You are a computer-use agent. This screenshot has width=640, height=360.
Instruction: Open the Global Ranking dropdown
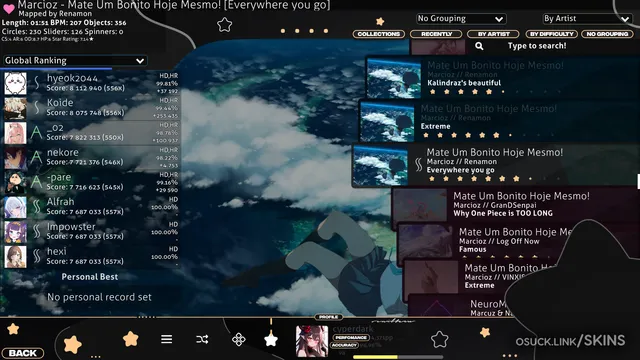coord(75,60)
